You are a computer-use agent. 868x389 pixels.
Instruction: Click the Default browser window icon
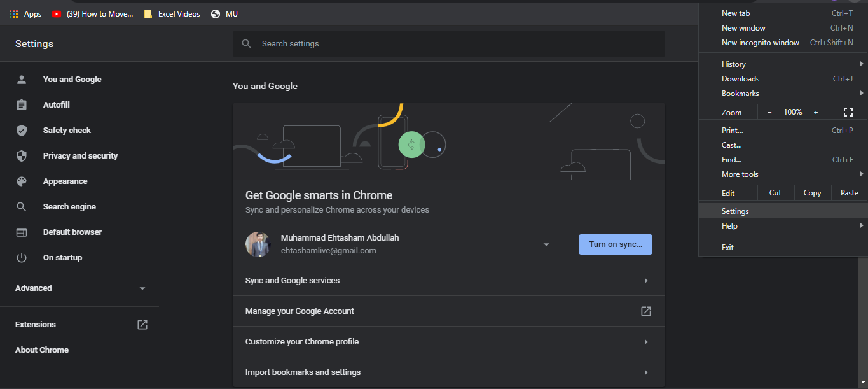click(22, 232)
